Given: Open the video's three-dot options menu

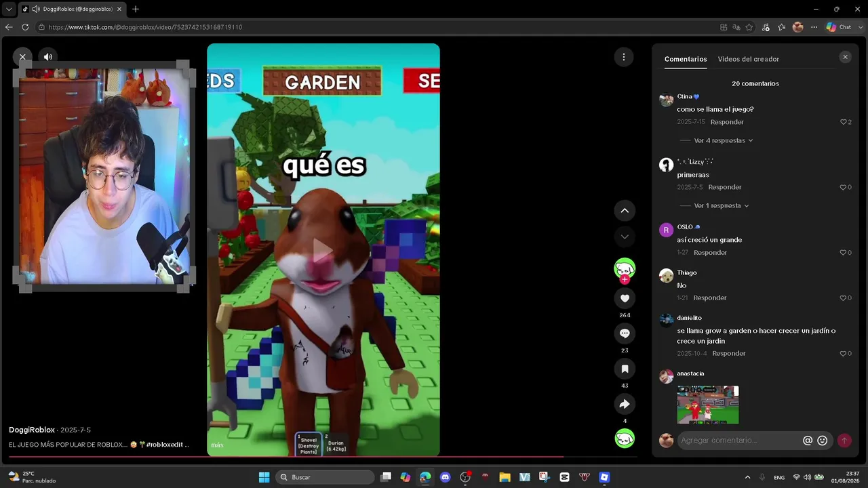Looking at the screenshot, I should point(624,57).
